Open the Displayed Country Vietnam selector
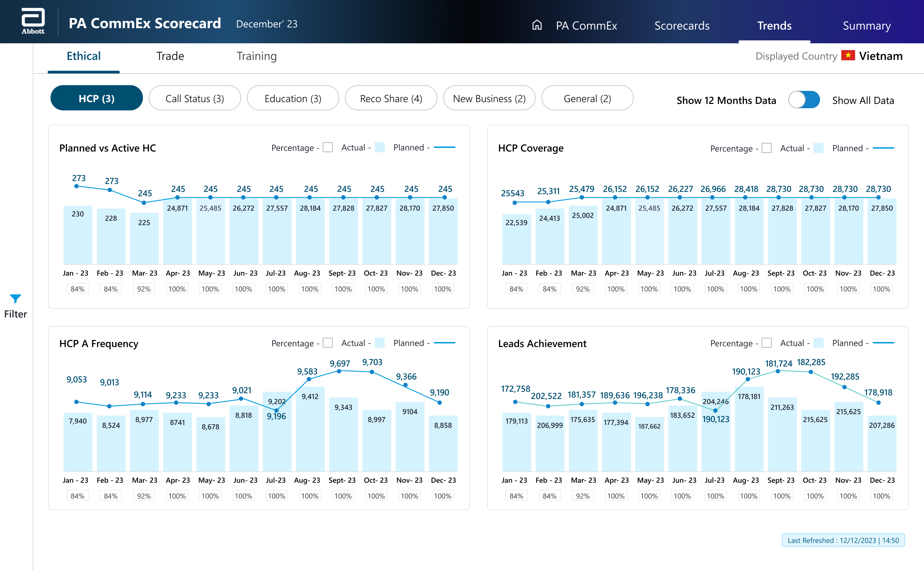Screen dimensions: 924x570 880,56
